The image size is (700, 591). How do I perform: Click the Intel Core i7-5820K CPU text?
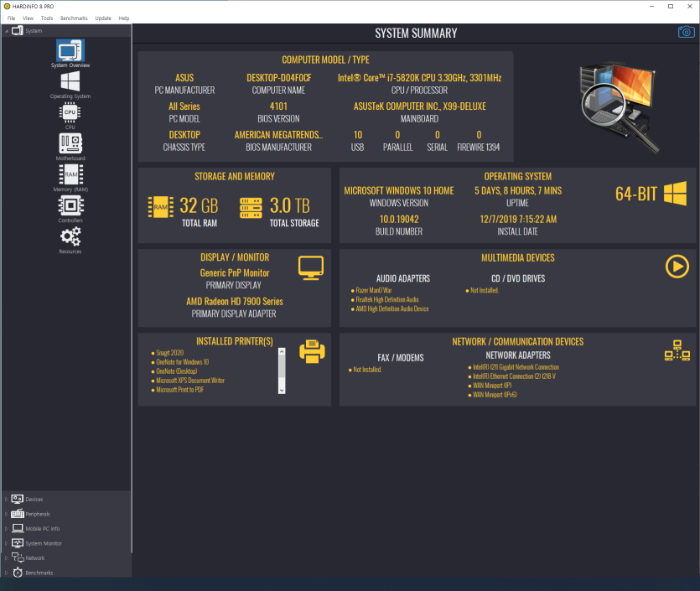click(419, 78)
